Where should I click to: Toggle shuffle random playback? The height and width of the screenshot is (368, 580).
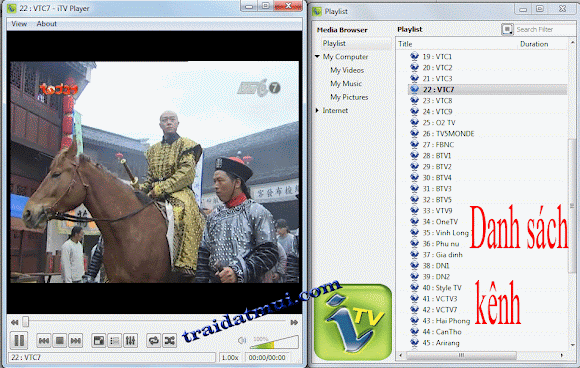tap(170, 340)
